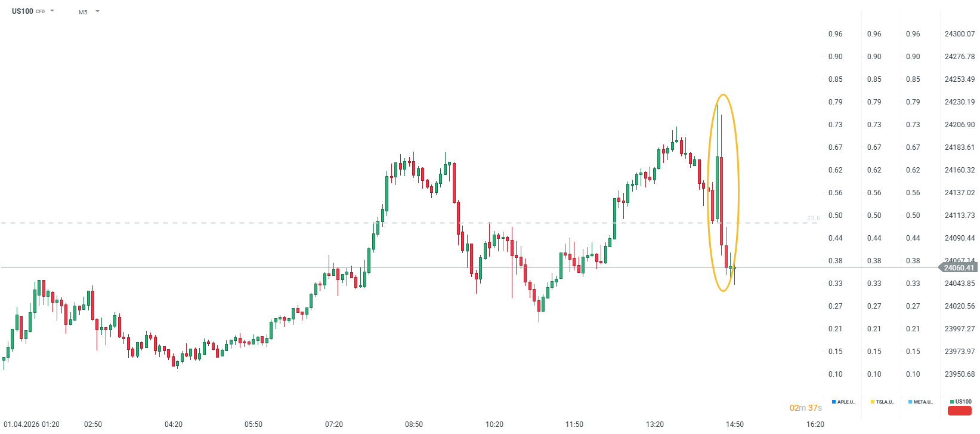Toggle the US100 series label
The image size is (980, 434).
click(963, 402)
